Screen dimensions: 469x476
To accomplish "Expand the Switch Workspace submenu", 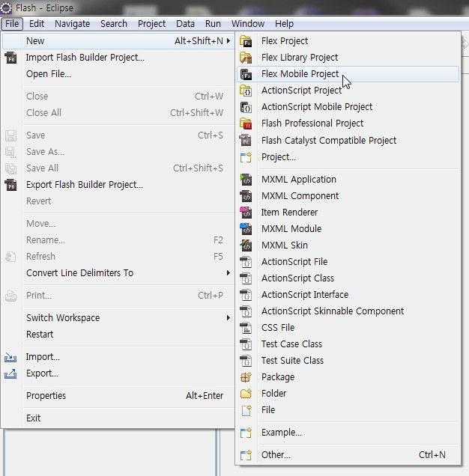I will pos(229,317).
